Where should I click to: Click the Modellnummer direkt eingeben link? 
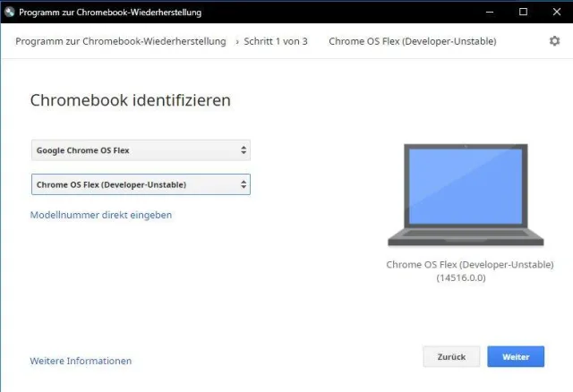pyautogui.click(x=101, y=215)
